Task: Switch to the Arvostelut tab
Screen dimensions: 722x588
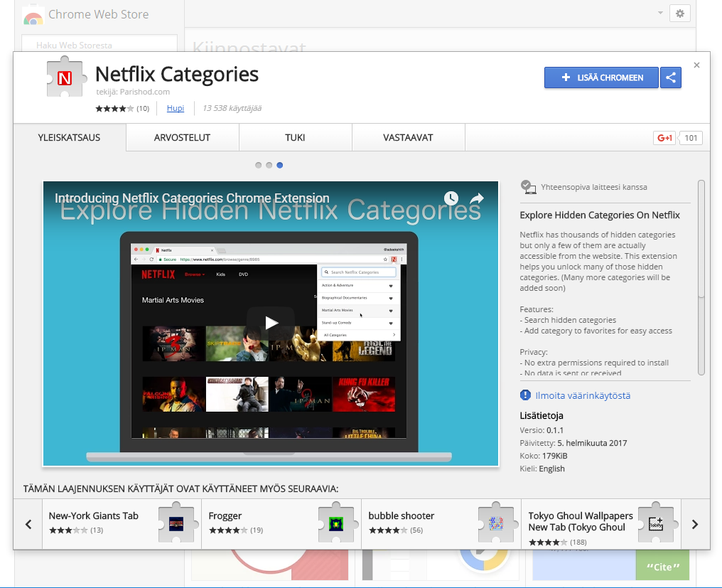Action: (x=183, y=138)
